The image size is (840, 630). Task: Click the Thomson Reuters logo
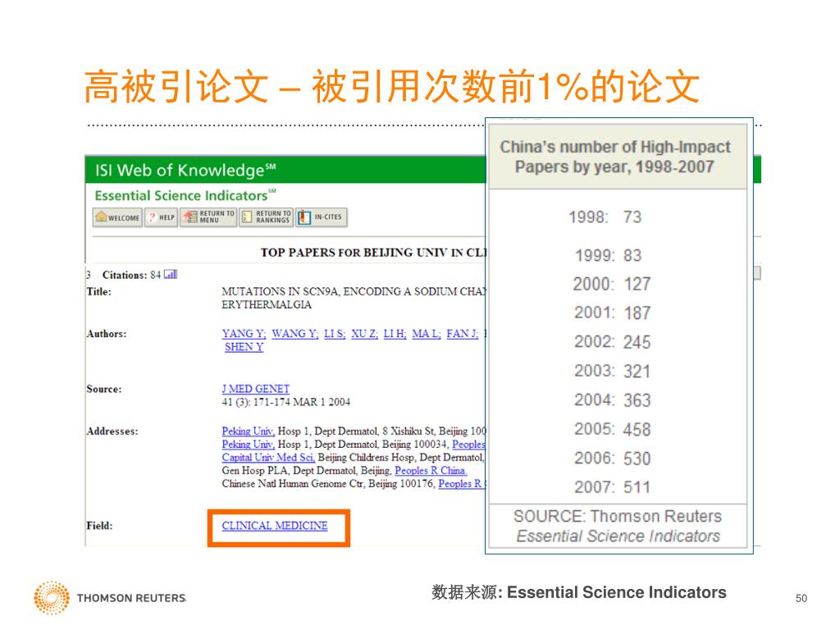[x=110, y=597]
